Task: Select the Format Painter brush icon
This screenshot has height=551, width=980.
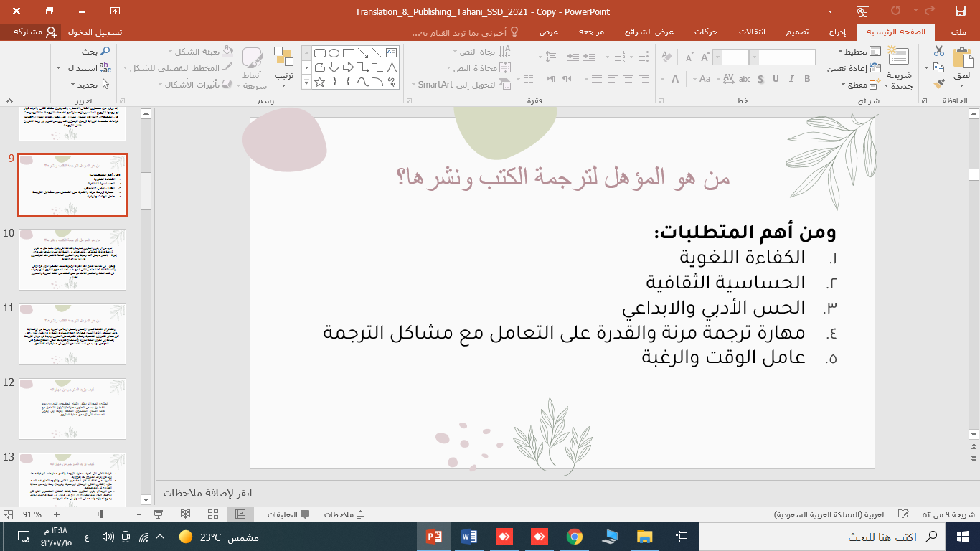Action: click(939, 84)
